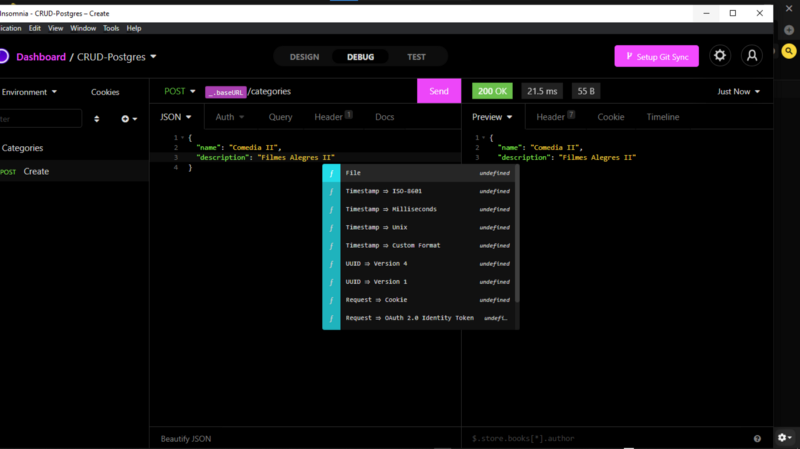Image resolution: width=800 pixels, height=449 pixels.
Task: Click Setup Git Sync button
Action: tap(657, 56)
